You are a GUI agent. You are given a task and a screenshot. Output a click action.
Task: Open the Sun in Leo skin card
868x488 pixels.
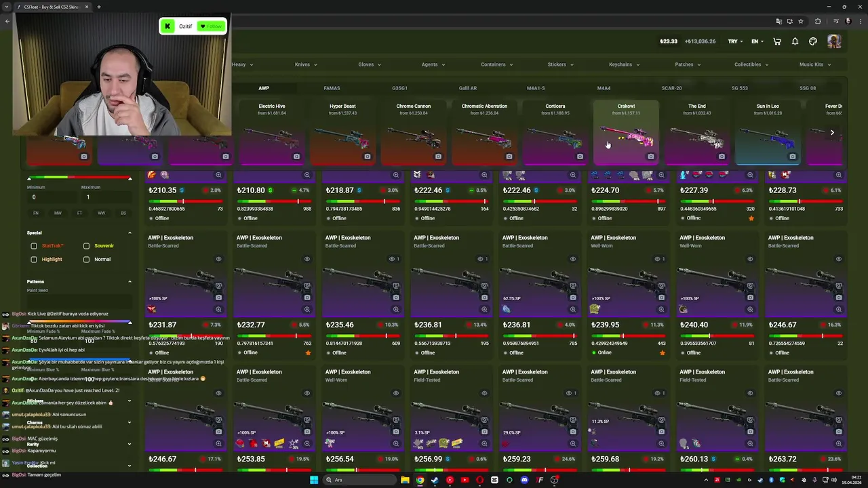768,133
